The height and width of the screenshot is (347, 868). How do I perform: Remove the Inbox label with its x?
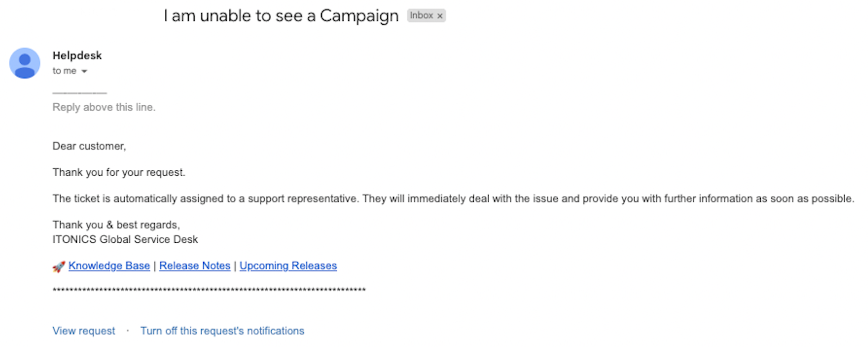pyautogui.click(x=439, y=16)
